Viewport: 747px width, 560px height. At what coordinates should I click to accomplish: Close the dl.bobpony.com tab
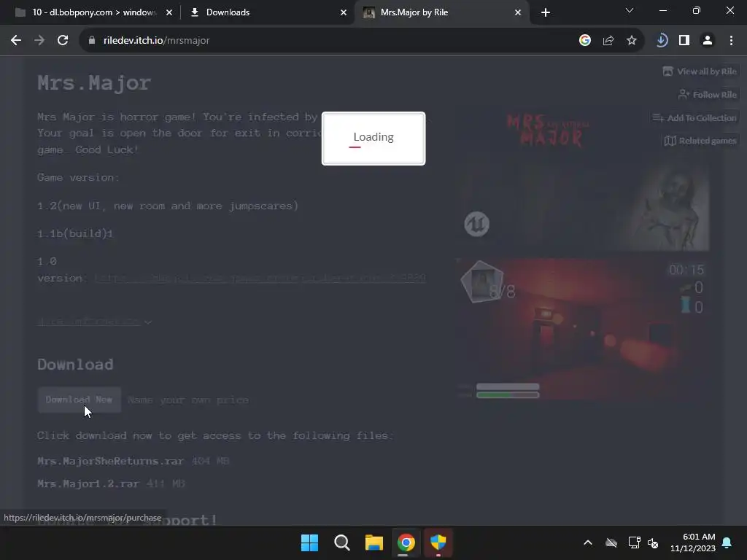coord(169,12)
